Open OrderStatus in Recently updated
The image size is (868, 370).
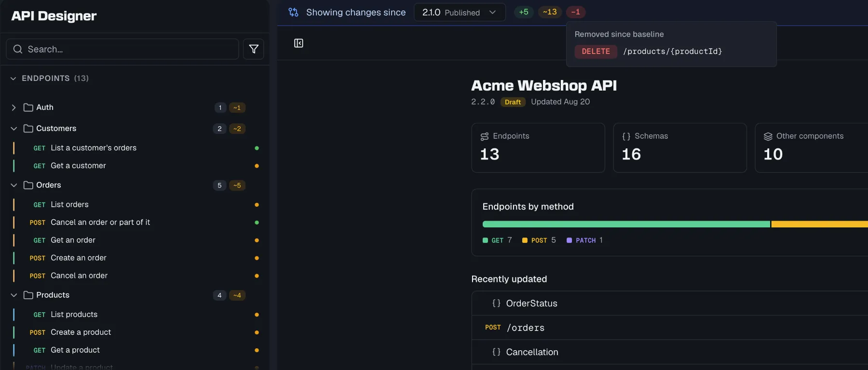(670, 303)
